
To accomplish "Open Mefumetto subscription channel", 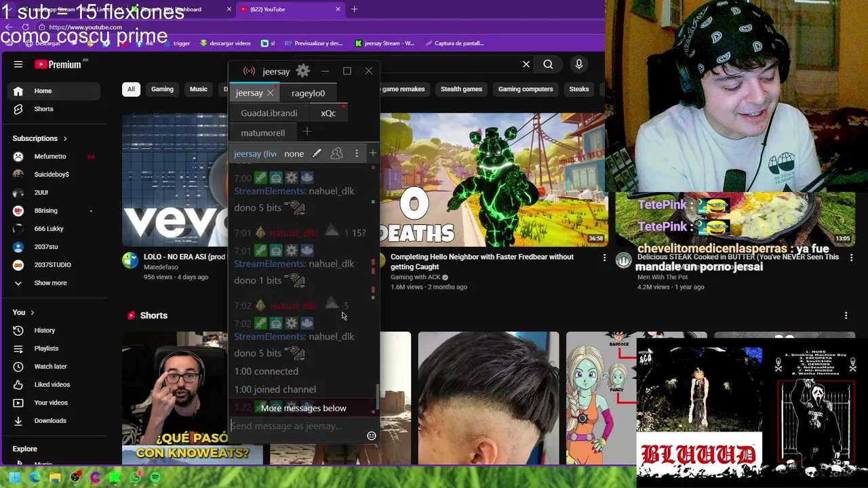I will pos(54,157).
